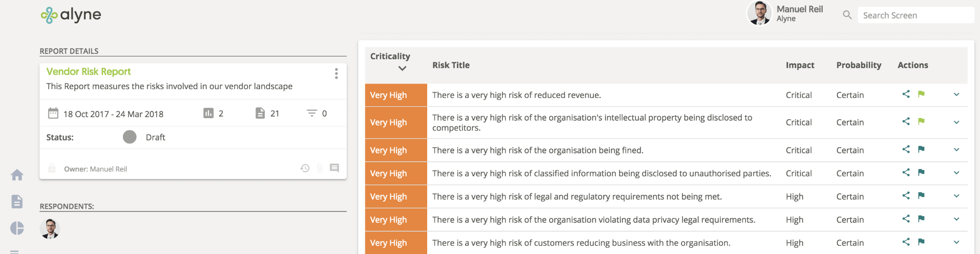The width and height of the screenshot is (980, 254).
Task: Click the 'Owner: Manuel Reil' text
Action: [96, 169]
